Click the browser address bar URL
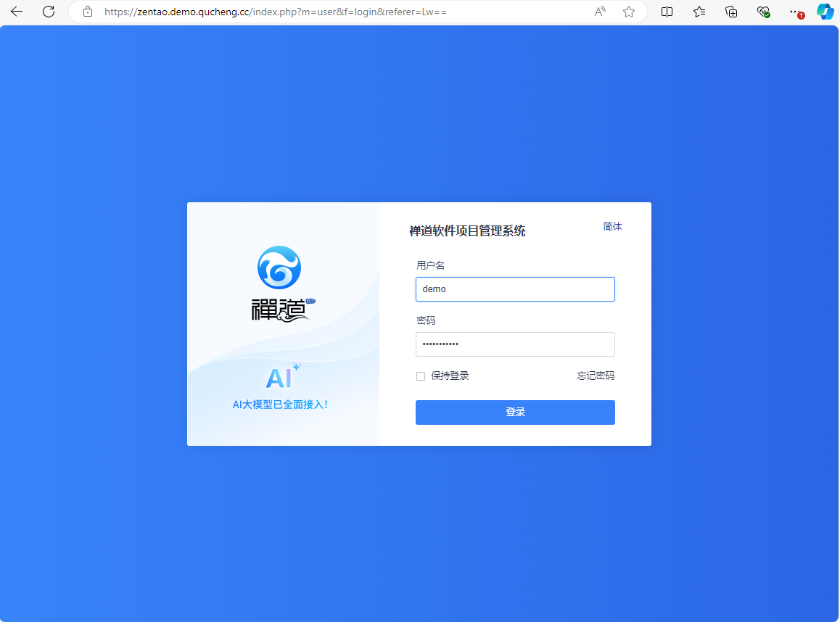The image size is (840, 622). (x=276, y=12)
